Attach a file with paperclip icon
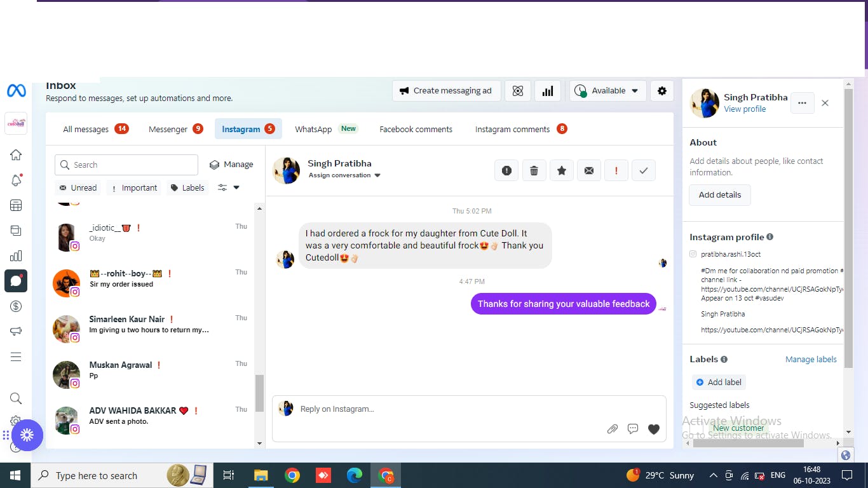This screenshot has width=868, height=488. pos(612,429)
